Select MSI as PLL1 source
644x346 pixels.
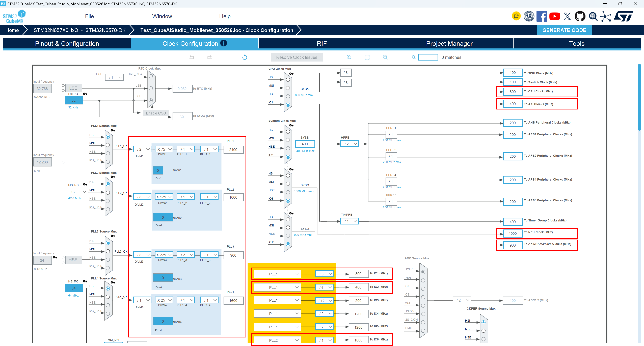[x=108, y=145]
